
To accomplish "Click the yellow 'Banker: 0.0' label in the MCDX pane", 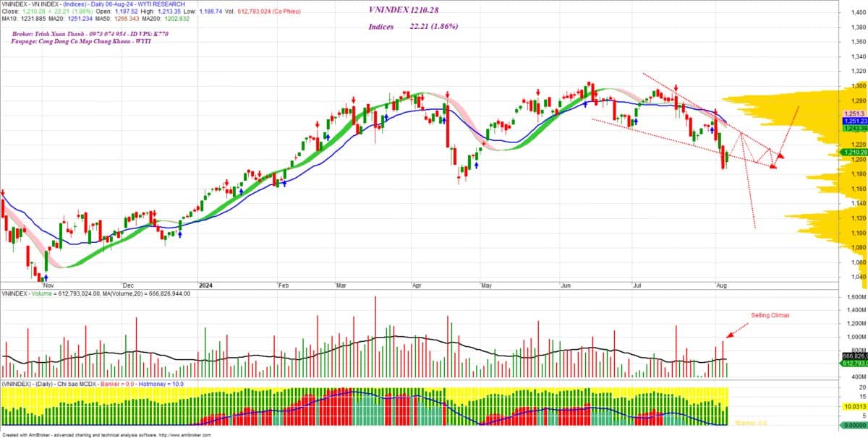I will click(750, 422).
